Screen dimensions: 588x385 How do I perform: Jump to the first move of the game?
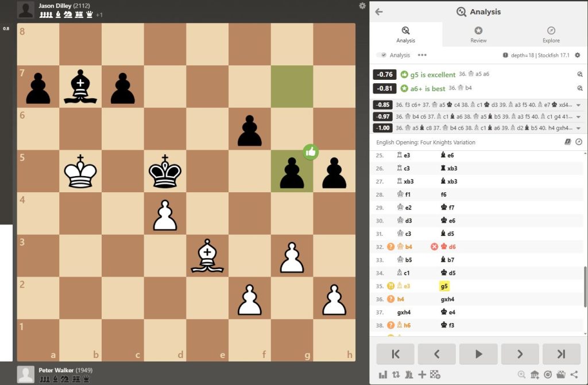395,354
